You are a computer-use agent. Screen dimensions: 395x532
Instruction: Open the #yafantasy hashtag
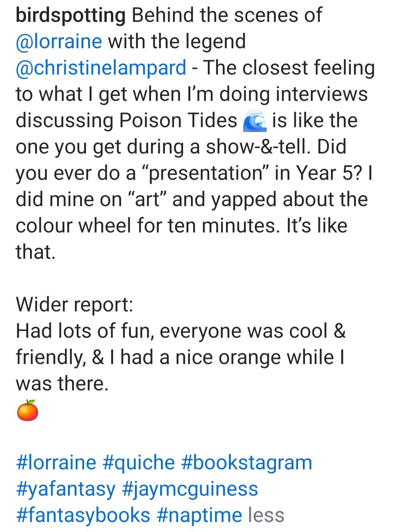pos(66,490)
